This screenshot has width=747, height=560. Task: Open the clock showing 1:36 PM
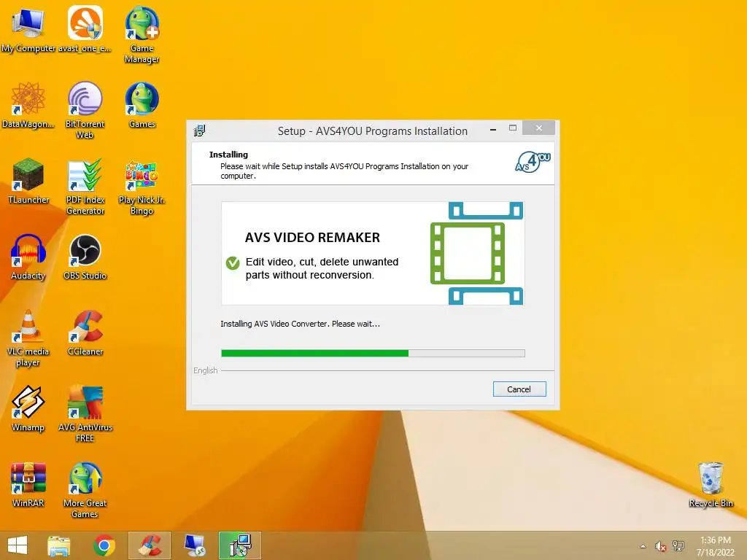click(x=716, y=546)
